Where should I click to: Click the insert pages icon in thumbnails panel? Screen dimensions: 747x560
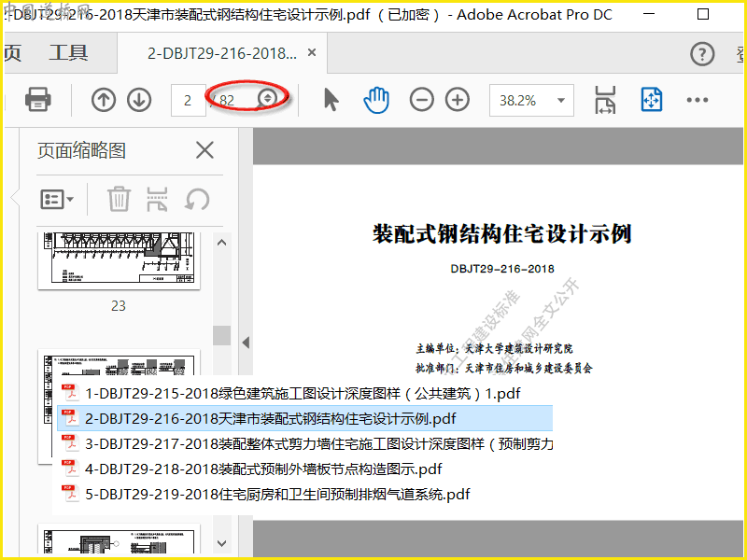pyautogui.click(x=157, y=199)
